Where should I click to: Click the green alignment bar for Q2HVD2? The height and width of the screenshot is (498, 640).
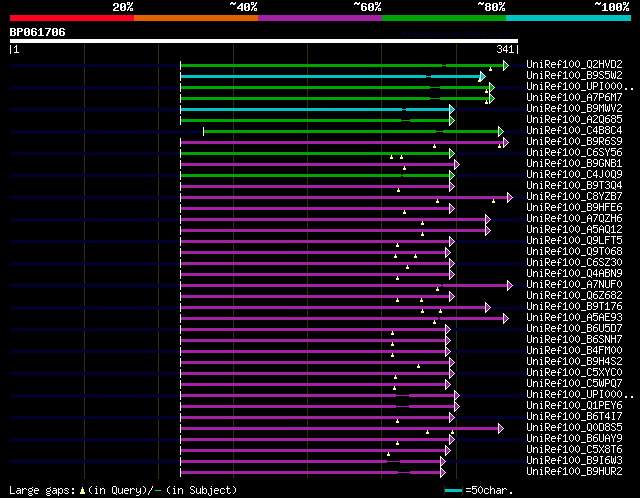tap(342, 65)
